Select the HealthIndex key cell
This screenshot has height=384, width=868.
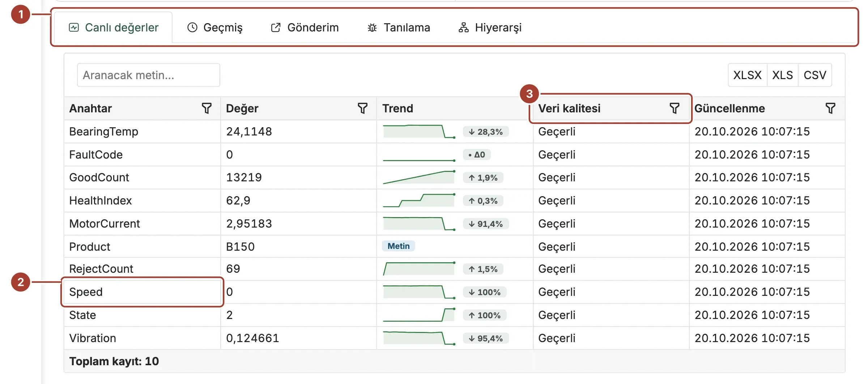pos(142,200)
